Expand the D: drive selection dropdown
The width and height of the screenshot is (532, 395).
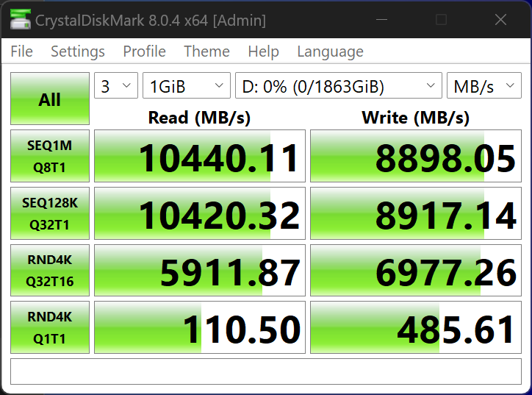point(339,85)
